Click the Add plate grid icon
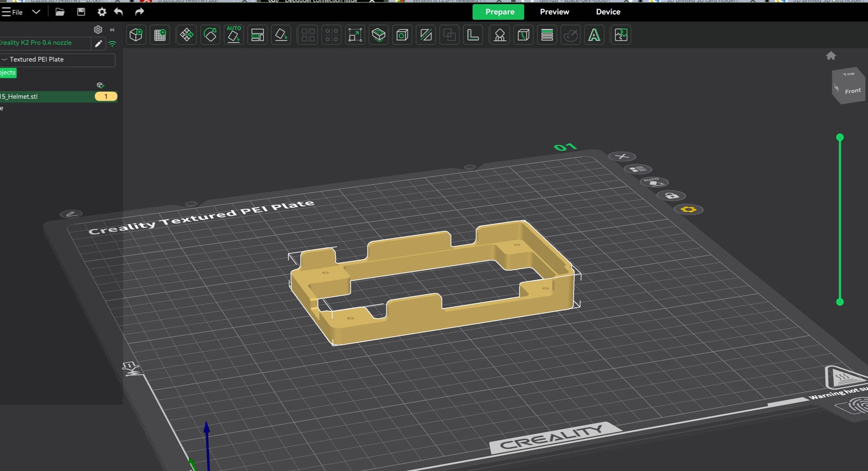868x471 pixels. click(160, 35)
